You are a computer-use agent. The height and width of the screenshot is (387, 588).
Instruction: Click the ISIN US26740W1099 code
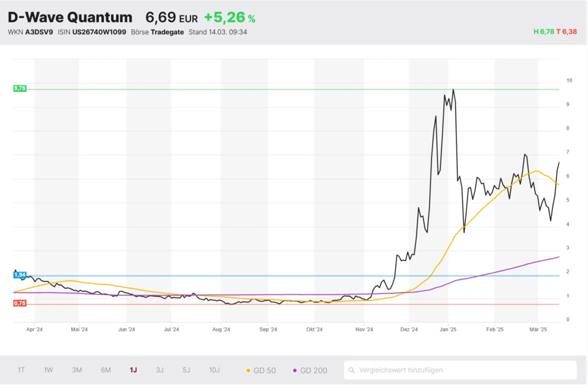100,32
